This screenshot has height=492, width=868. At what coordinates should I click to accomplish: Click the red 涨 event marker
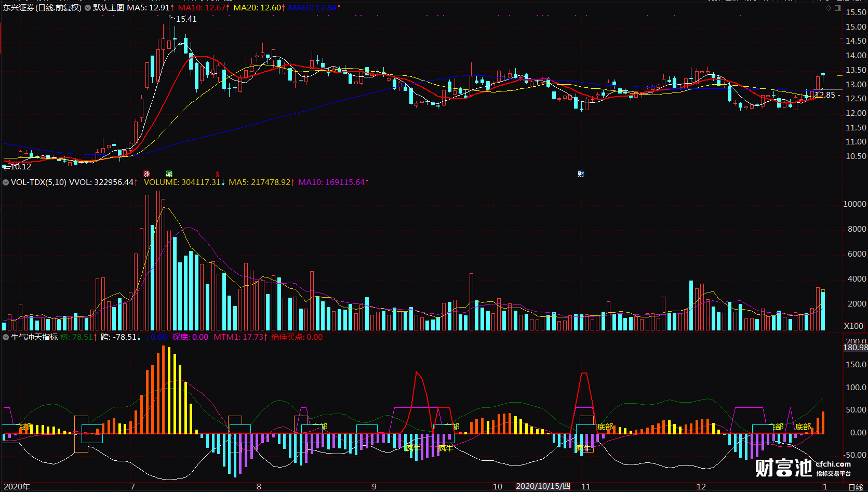click(x=147, y=174)
